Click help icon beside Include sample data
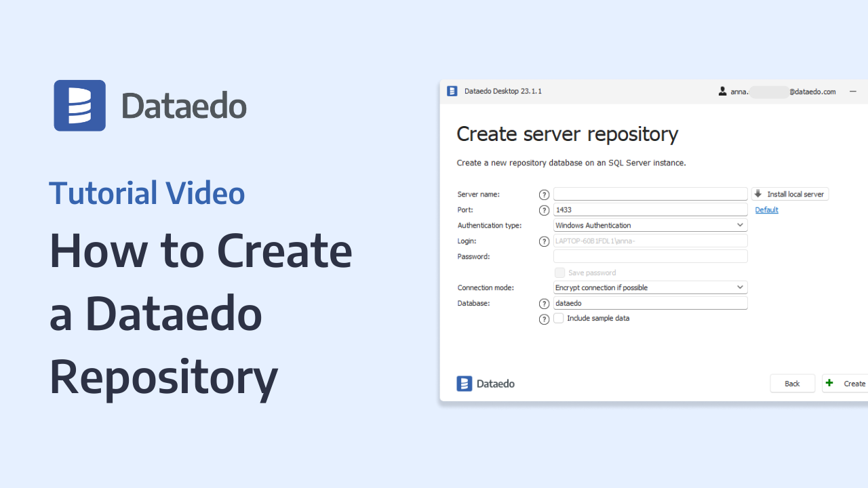 (544, 319)
